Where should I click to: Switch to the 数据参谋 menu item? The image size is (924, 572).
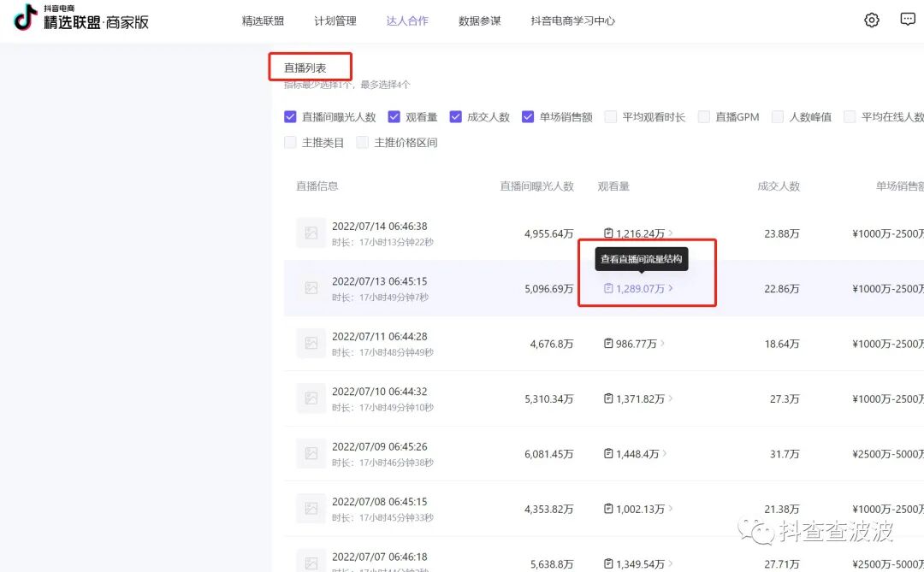pyautogui.click(x=480, y=20)
